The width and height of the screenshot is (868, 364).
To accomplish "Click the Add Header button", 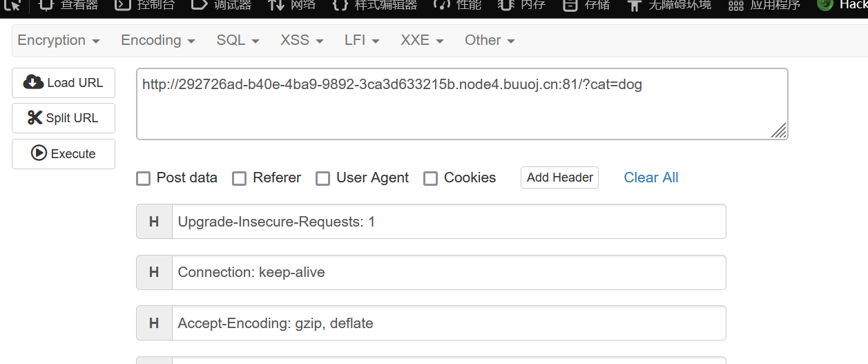I will pos(559,178).
